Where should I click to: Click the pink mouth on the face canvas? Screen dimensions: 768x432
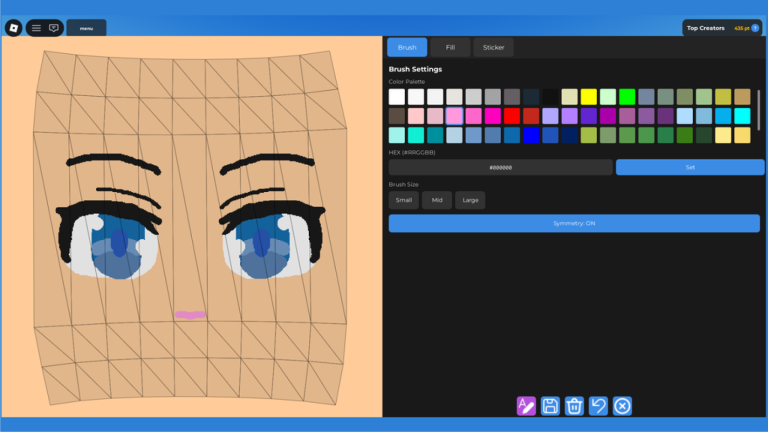click(x=191, y=315)
